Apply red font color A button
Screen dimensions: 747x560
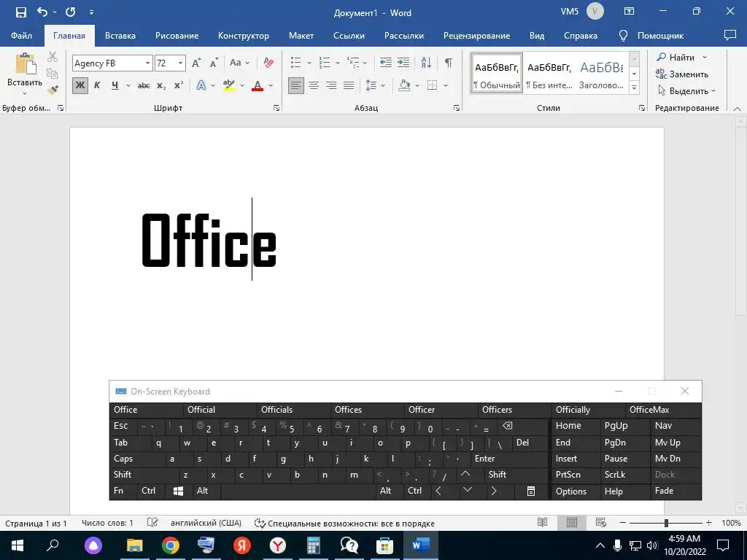(x=258, y=86)
